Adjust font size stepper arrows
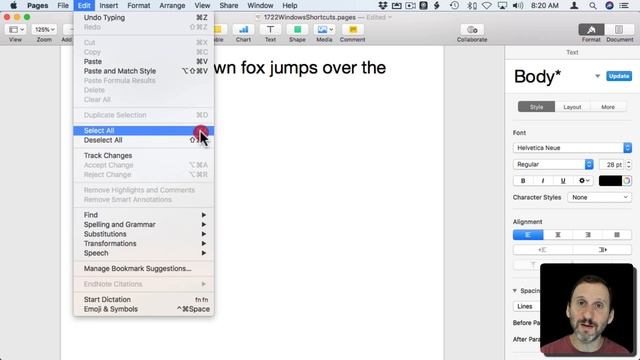 pos(629,164)
